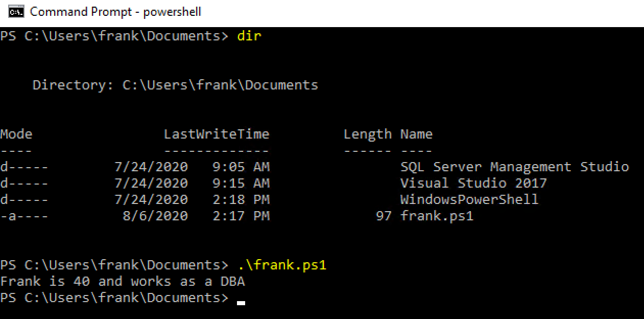The width and height of the screenshot is (644, 319).
Task: Click the blinking cursor at the last prompt
Action: (241, 302)
